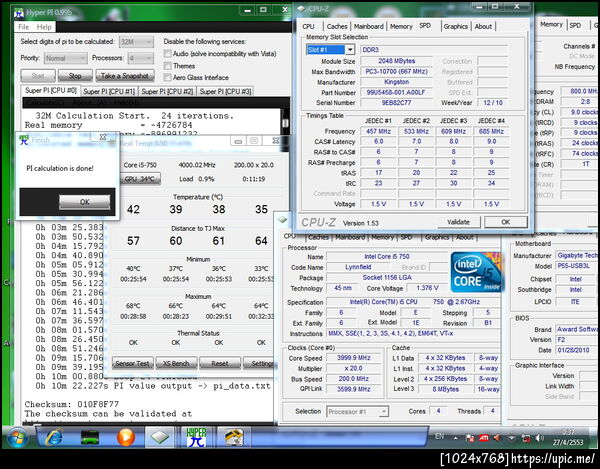The width and height of the screenshot is (600, 469).
Task: Toggle the Audio service checkbox
Action: (167, 54)
